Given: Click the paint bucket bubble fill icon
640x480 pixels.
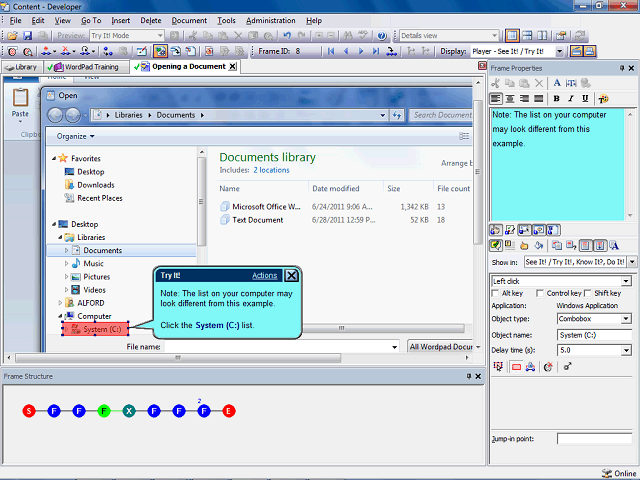Looking at the screenshot, I should (539, 246).
